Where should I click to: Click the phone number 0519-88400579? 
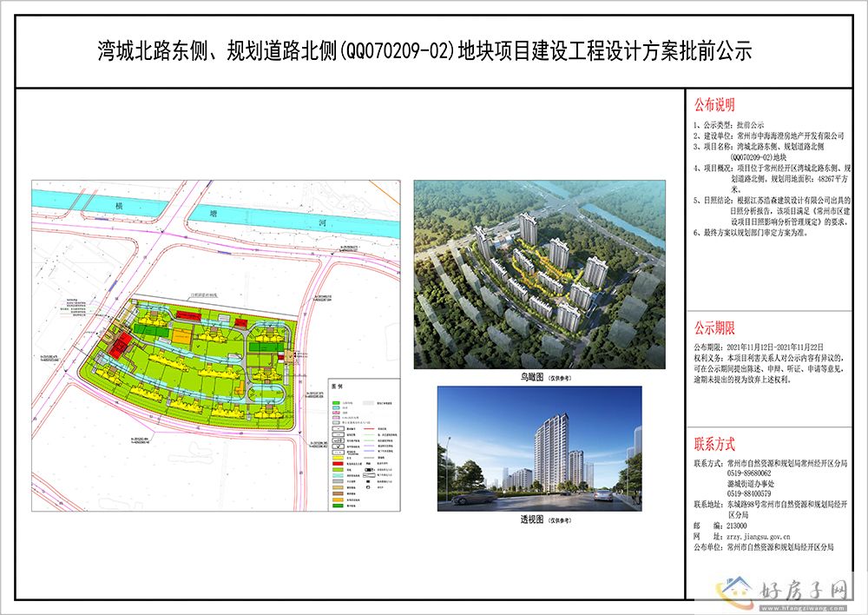(x=749, y=493)
